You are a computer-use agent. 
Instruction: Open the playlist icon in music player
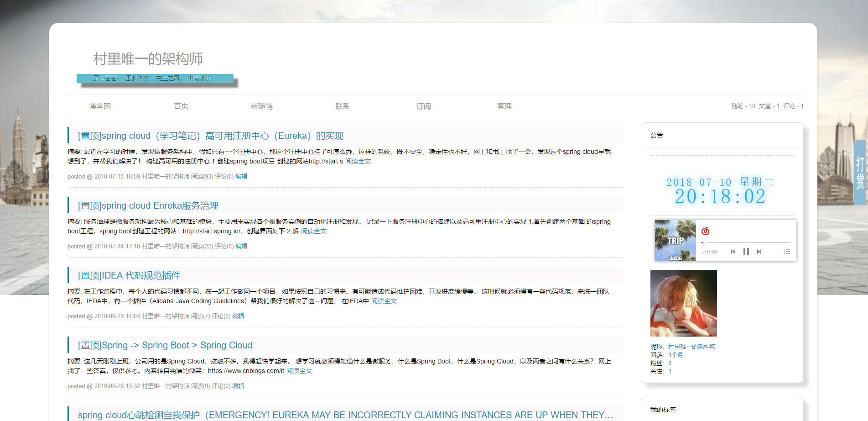(787, 252)
